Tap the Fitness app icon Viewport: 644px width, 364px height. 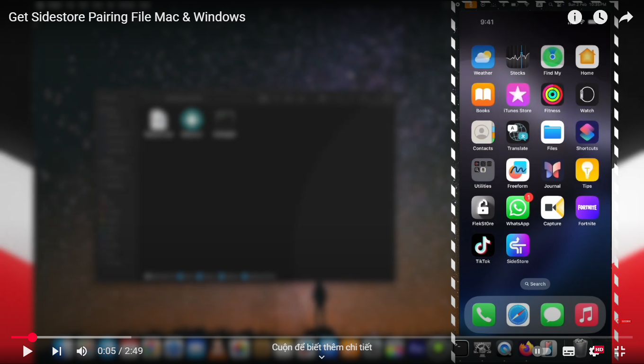tap(552, 94)
